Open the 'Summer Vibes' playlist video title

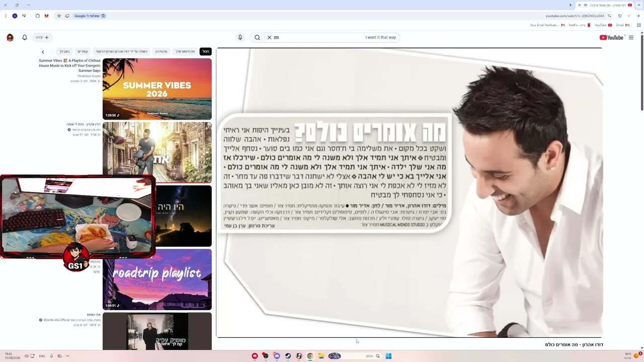70,65
